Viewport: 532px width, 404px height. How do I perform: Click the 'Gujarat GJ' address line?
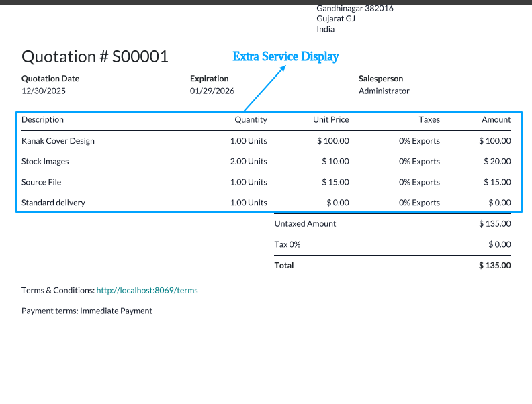(336, 19)
